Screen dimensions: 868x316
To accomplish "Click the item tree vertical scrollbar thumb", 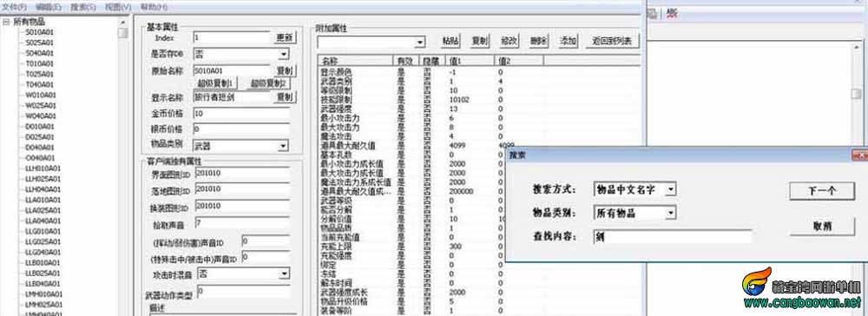I will 123,33.
